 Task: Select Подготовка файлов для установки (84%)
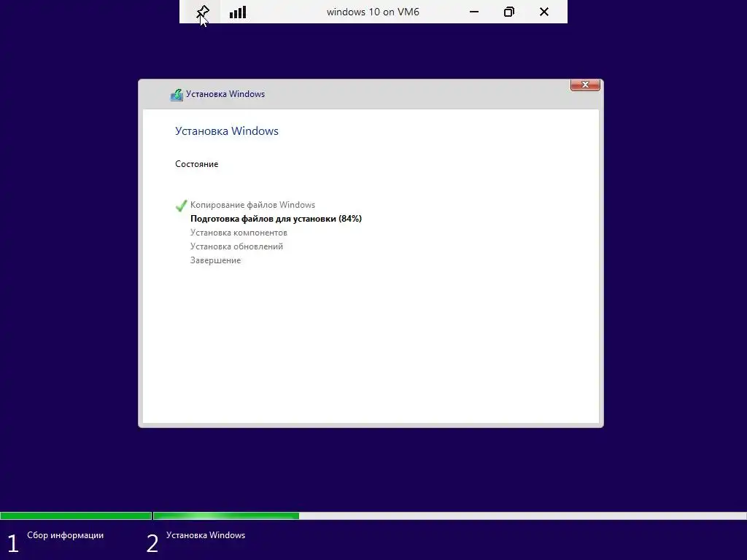coord(276,219)
